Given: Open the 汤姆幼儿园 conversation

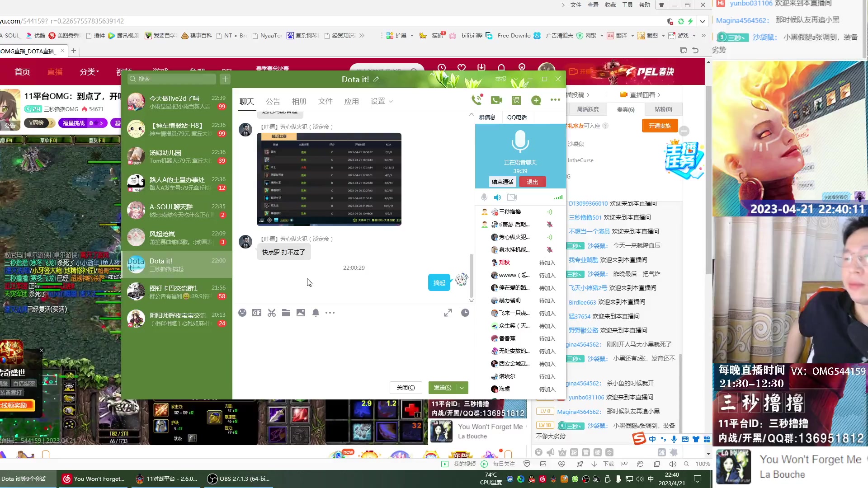Looking at the screenshot, I should 177,156.
